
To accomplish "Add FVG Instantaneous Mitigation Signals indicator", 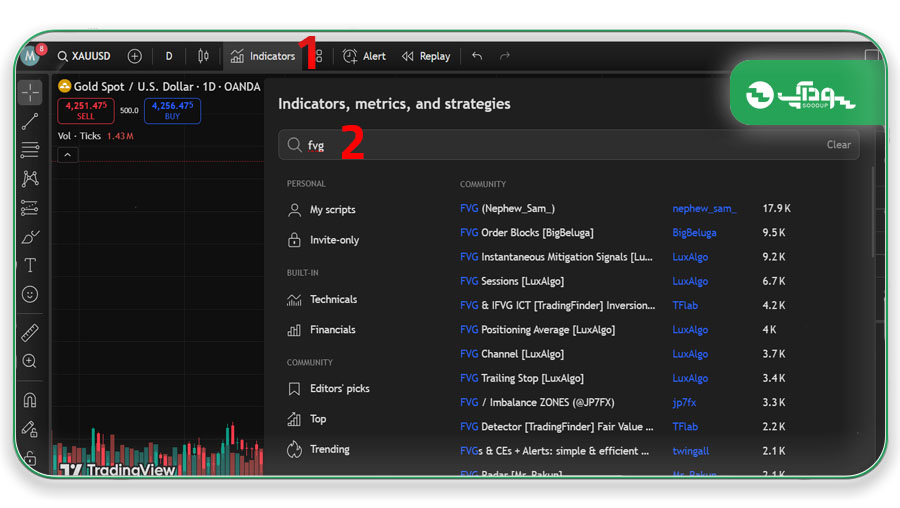I will pos(556,257).
